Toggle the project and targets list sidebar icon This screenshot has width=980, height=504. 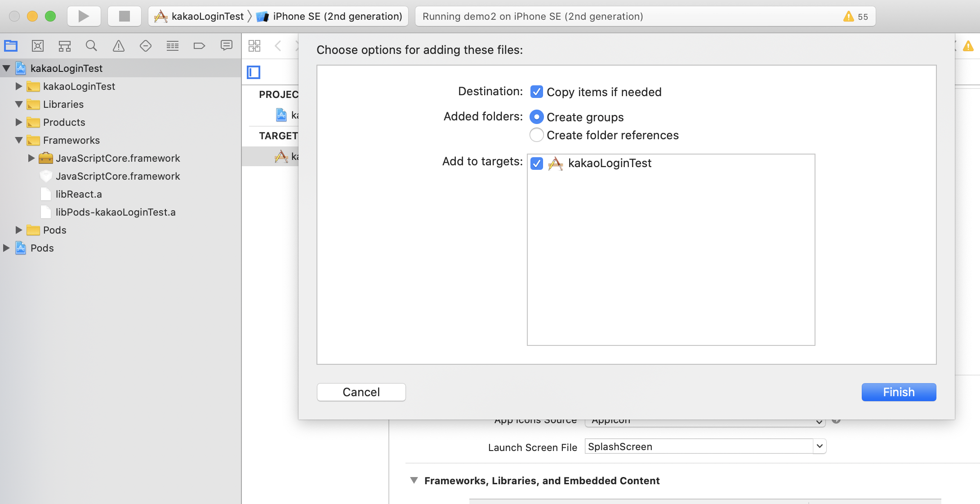pos(254,72)
